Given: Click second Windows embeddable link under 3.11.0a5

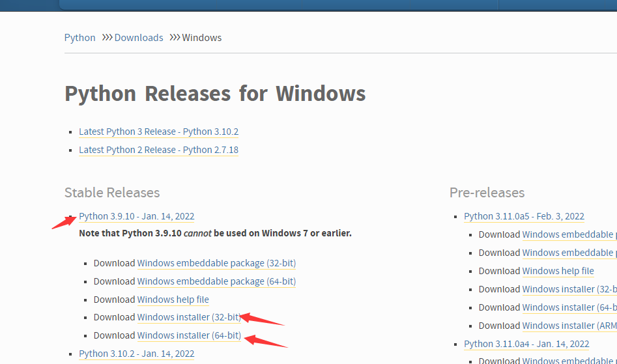Looking at the screenshot, I should click(569, 253).
